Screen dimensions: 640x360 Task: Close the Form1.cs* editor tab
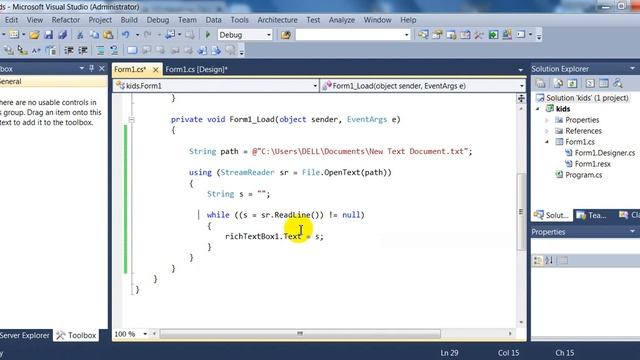(x=156, y=70)
